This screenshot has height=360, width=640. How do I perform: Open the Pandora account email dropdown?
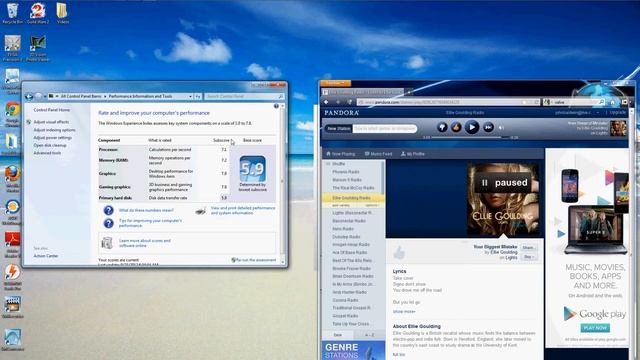tap(577, 113)
